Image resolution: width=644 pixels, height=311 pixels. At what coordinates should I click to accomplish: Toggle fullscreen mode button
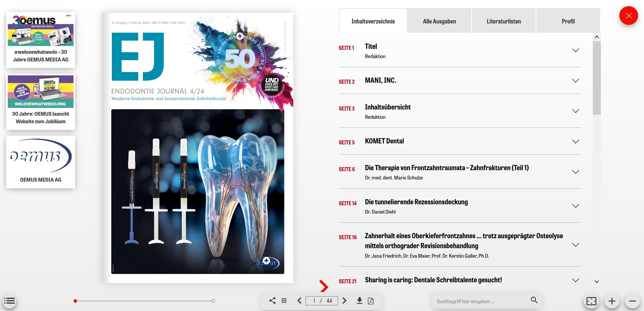[x=591, y=301]
